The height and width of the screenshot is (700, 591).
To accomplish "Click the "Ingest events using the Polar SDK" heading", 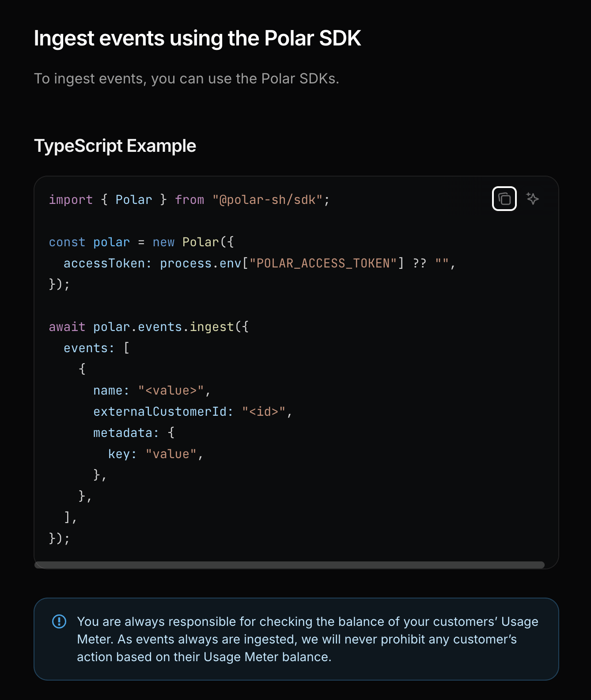I will point(197,38).
